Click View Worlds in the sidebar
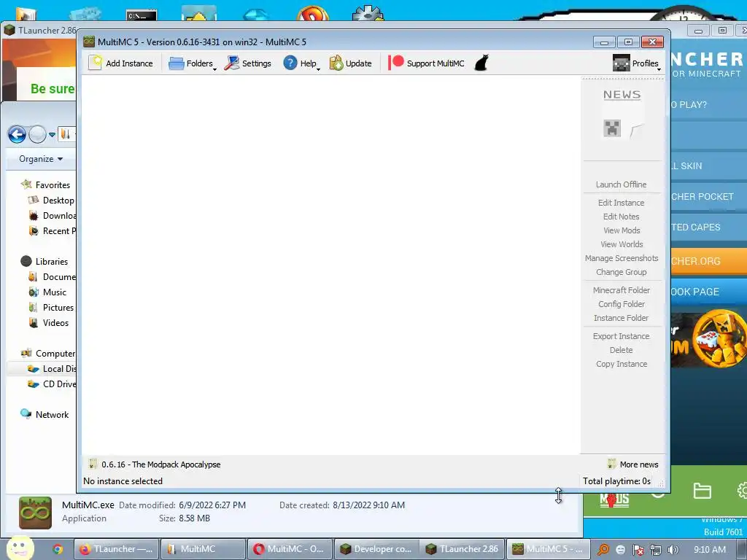747x560 pixels. click(622, 244)
